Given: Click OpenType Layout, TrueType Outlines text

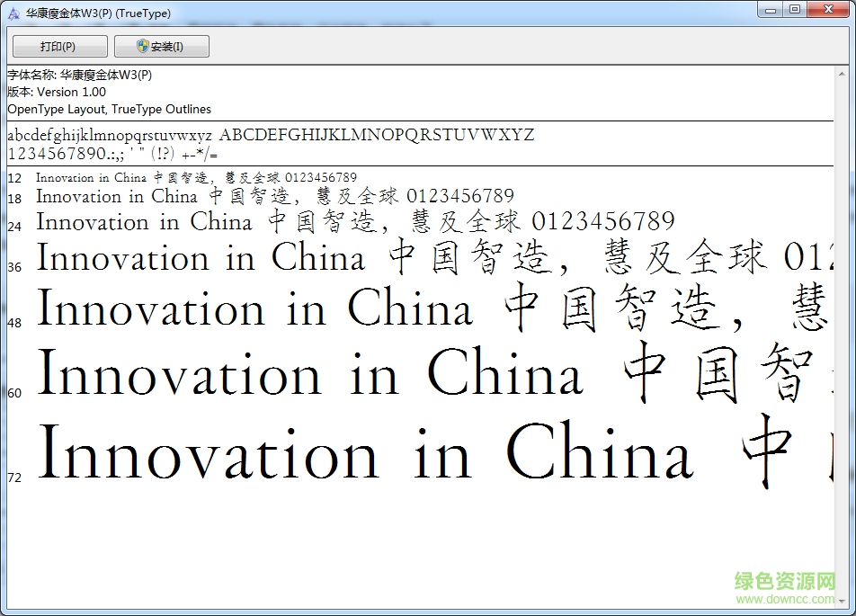Looking at the screenshot, I should click(109, 109).
